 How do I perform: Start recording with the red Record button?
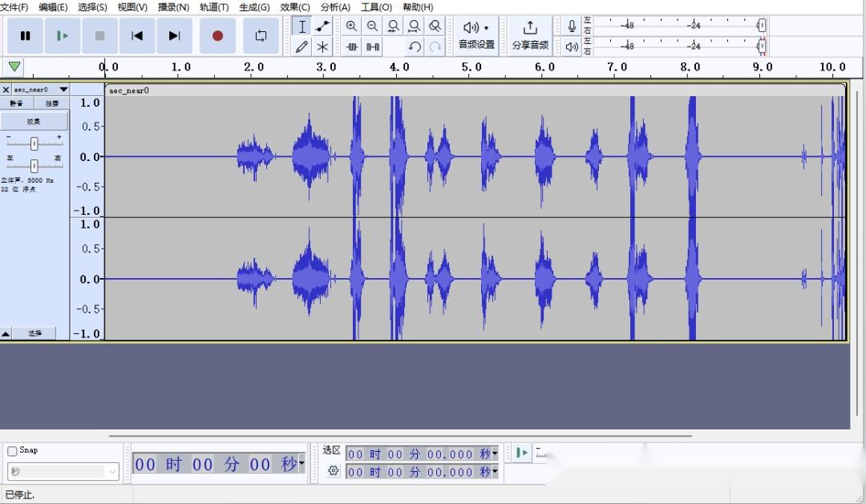217,36
